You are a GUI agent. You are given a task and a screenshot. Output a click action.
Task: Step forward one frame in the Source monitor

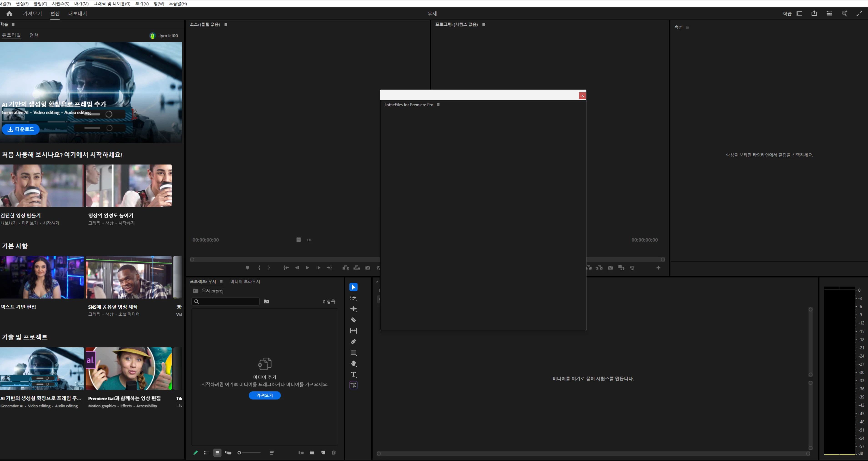click(318, 268)
